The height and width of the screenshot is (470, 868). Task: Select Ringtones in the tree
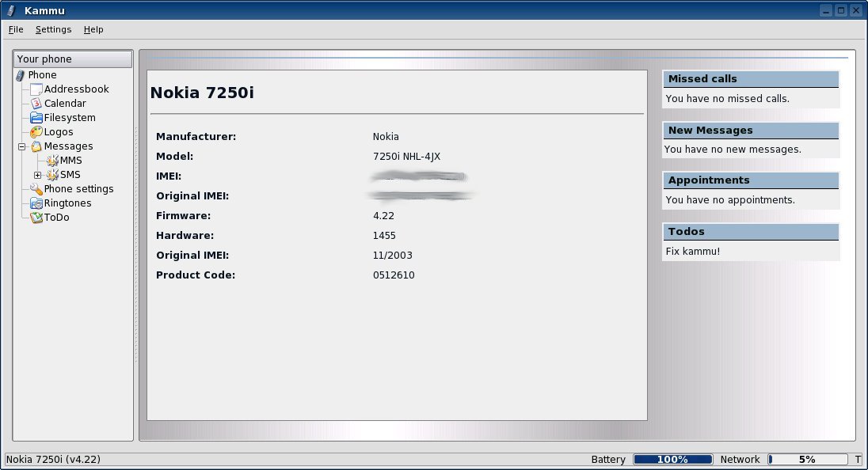coord(67,203)
